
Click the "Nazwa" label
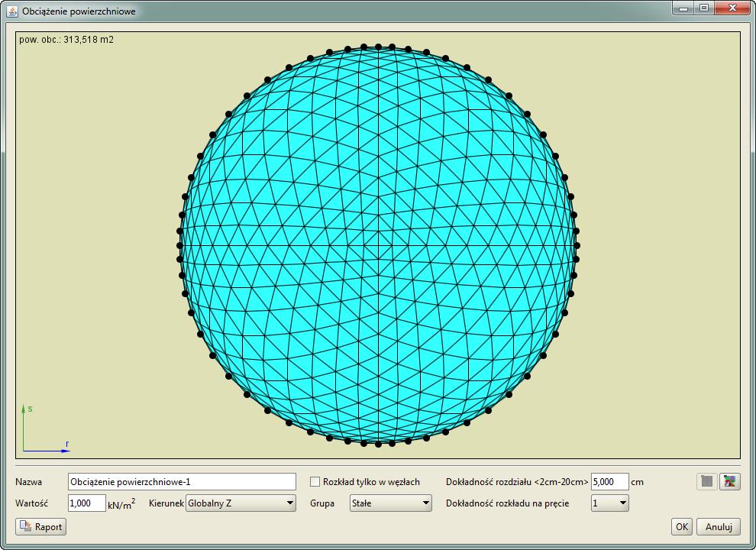pyautogui.click(x=28, y=481)
